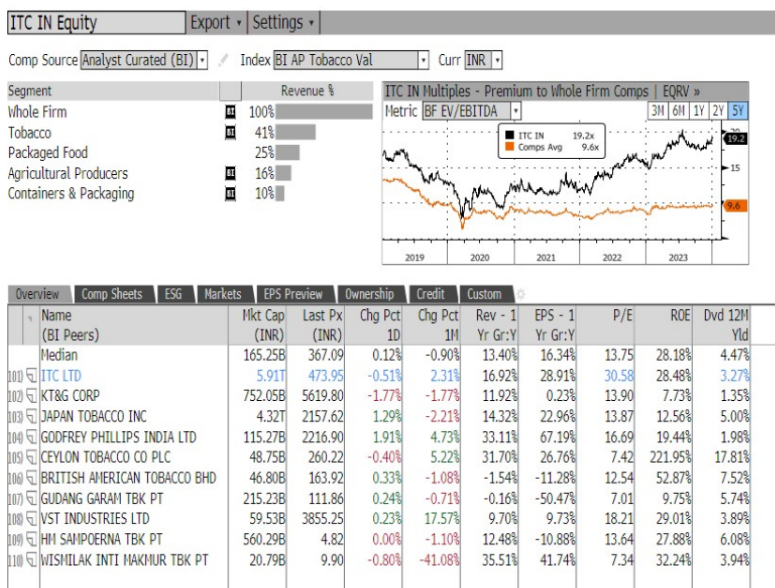Open the Curr INR currency dropdown
This screenshot has width=775, height=588.
pyautogui.click(x=483, y=60)
